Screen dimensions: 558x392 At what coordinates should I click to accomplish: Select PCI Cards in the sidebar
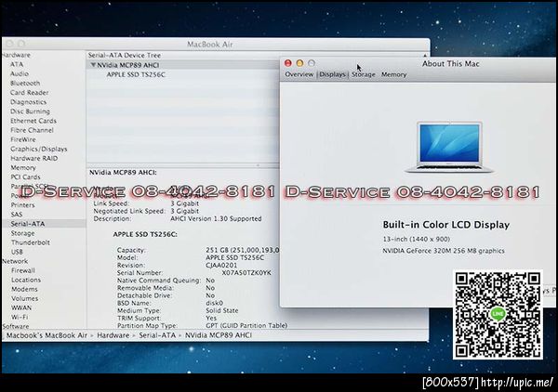[25, 177]
